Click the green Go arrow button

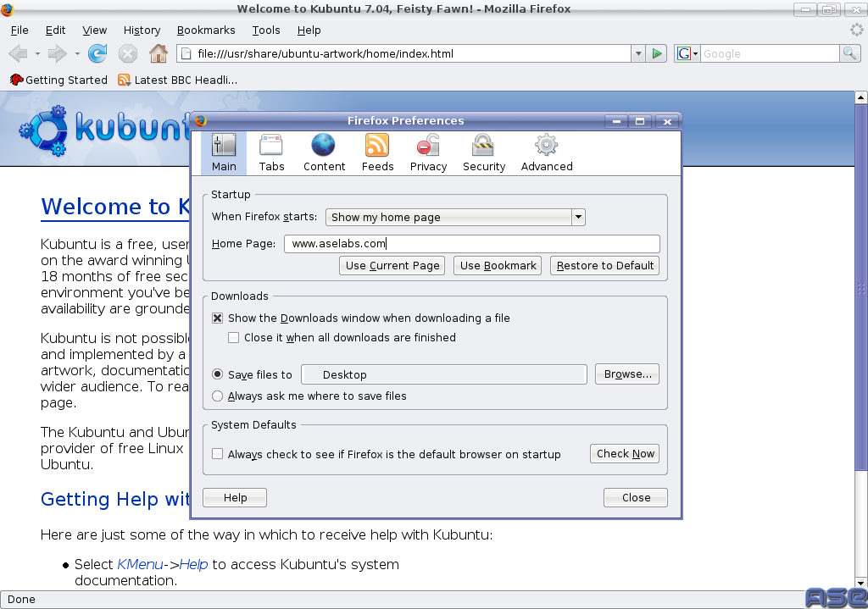(x=657, y=53)
